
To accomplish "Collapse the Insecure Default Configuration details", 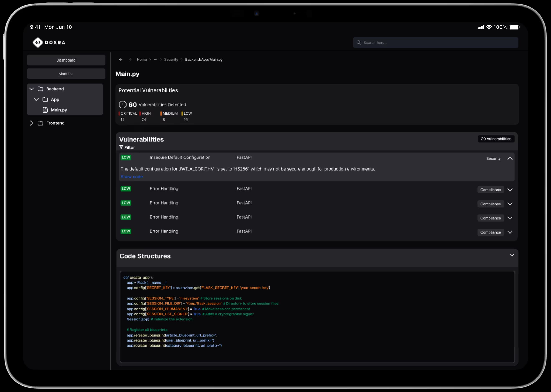I will point(510,159).
